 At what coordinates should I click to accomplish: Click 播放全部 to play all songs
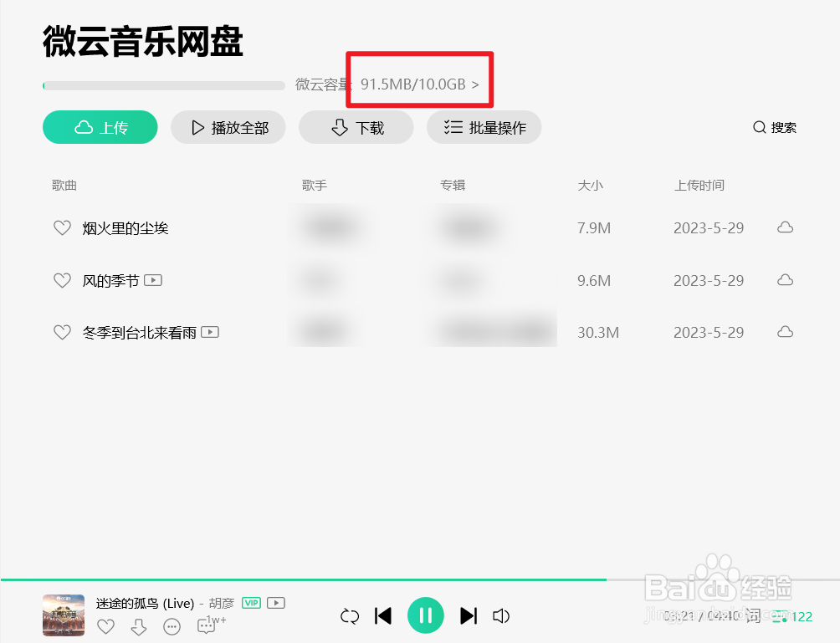pos(228,127)
